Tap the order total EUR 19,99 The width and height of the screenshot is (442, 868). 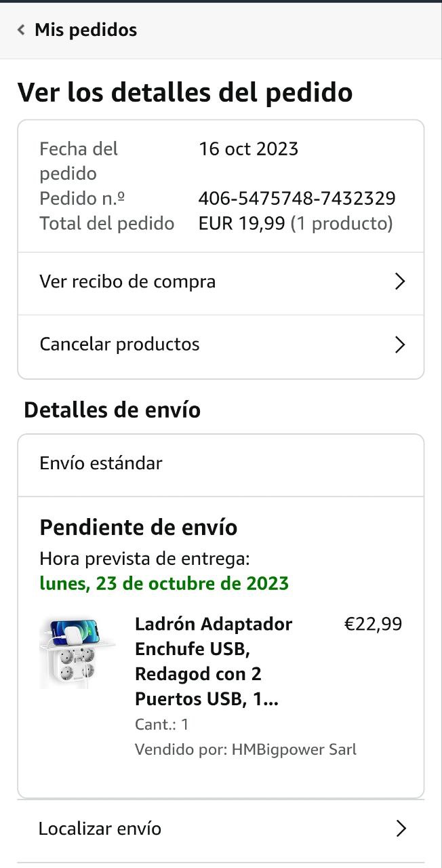[241, 224]
